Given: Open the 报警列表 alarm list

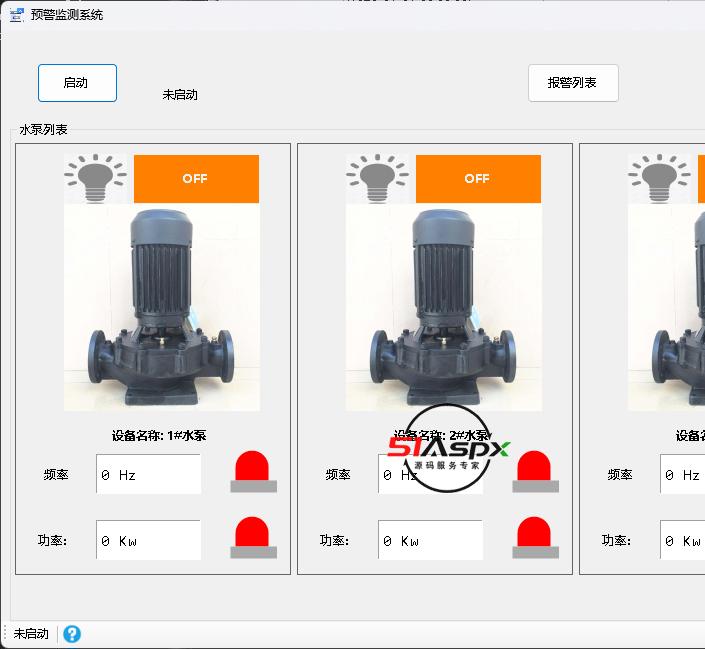Looking at the screenshot, I should tap(573, 83).
